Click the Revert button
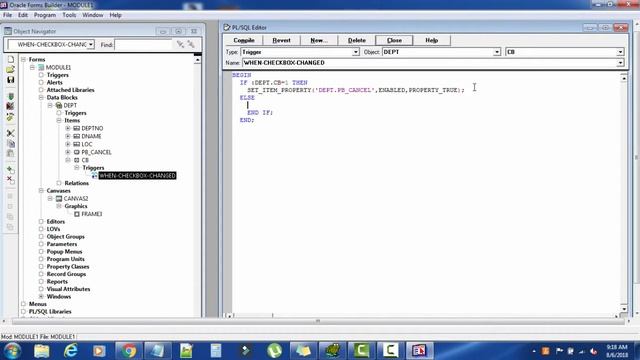This screenshot has height=360, width=640. point(281,40)
